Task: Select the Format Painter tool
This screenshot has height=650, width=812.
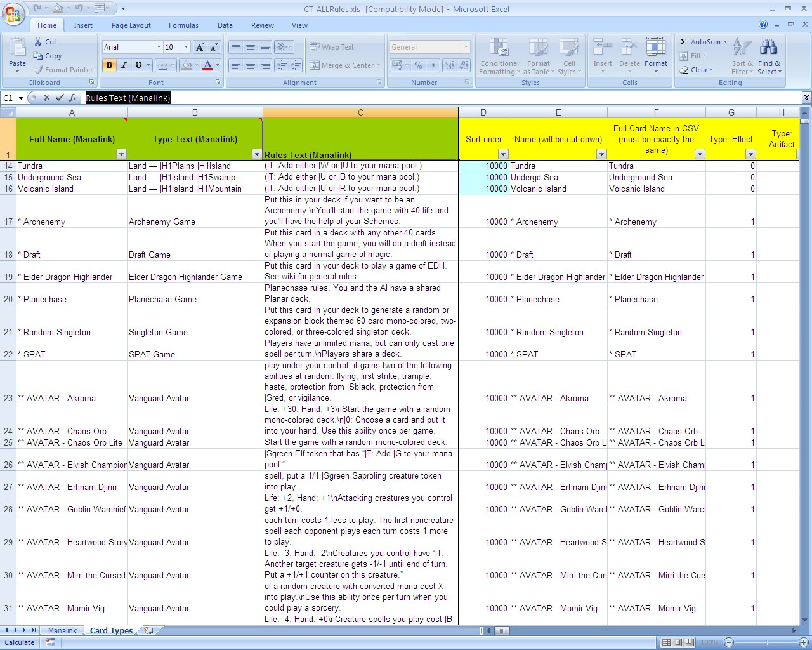Action: tap(63, 70)
